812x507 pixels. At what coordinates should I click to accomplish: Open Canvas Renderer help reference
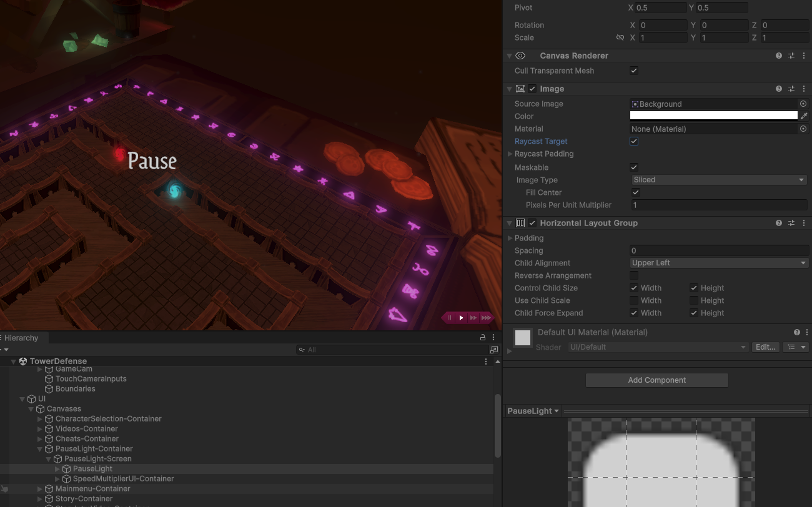(779, 56)
